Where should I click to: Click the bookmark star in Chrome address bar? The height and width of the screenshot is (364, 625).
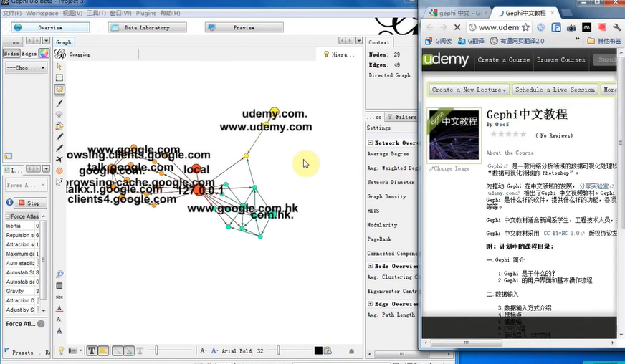pyautogui.click(x=526, y=27)
